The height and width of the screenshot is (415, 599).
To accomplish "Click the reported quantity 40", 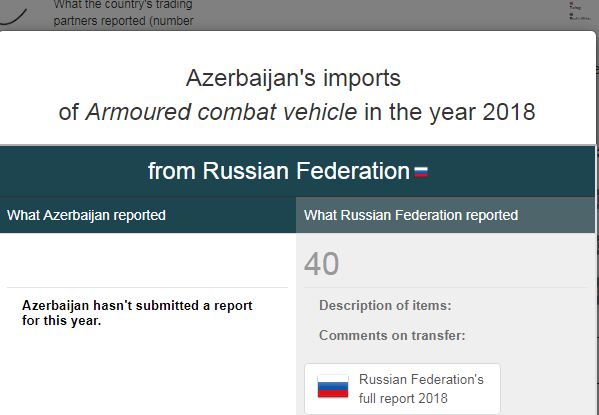I will (x=321, y=264).
